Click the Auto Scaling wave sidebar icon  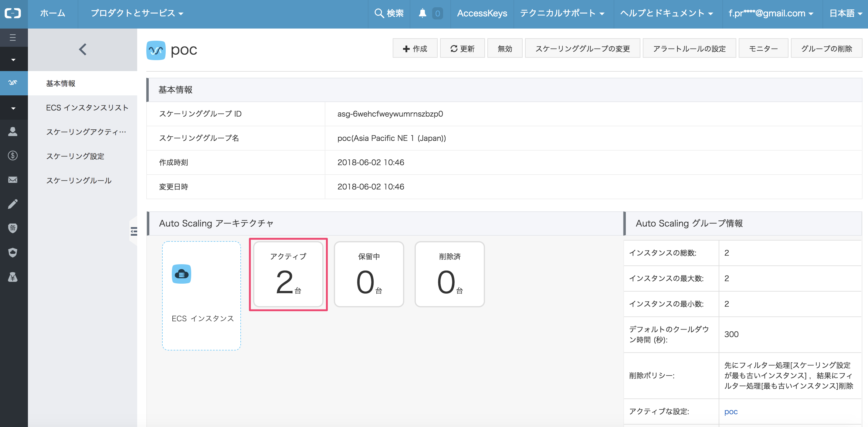click(x=13, y=83)
